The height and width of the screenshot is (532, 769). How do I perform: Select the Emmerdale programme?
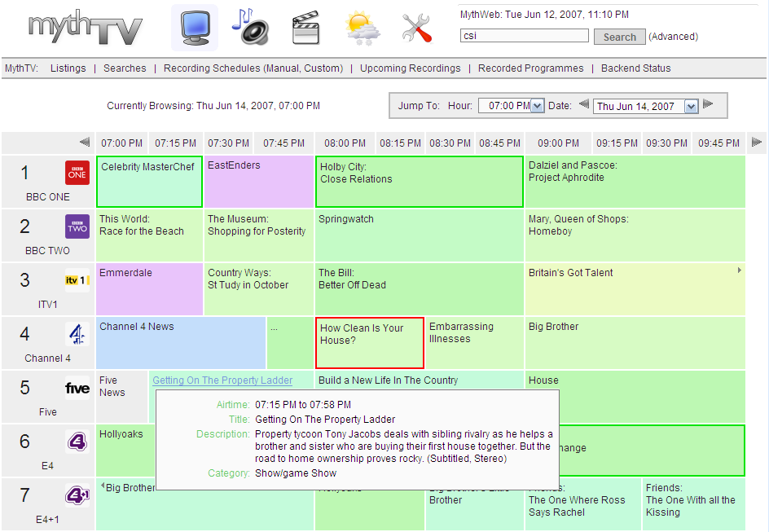149,289
